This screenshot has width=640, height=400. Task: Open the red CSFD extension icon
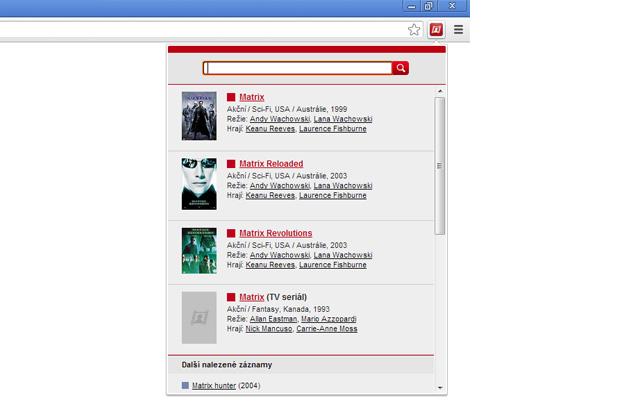click(x=437, y=30)
